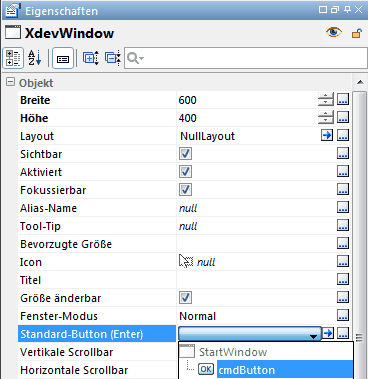
Task: Click the search magnifier dropdown arrow
Action: 142,58
